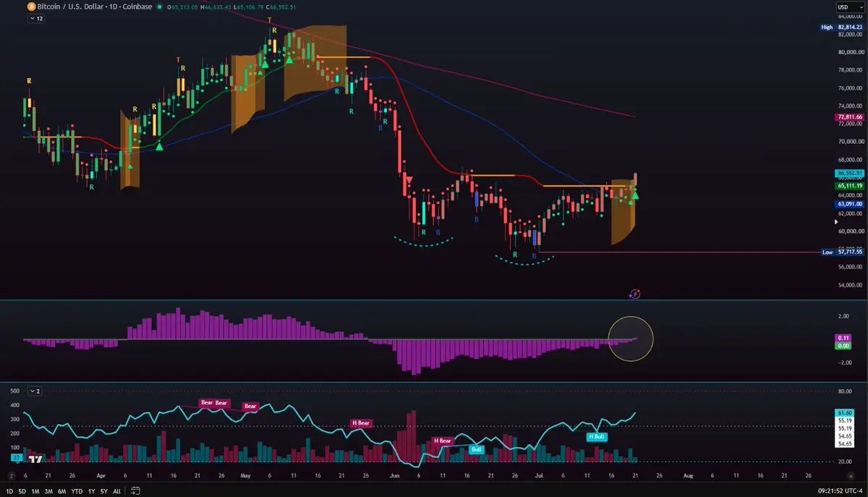Image resolution: width=868 pixels, height=497 pixels.
Task: Select the 5Y time range
Action: click(103, 490)
